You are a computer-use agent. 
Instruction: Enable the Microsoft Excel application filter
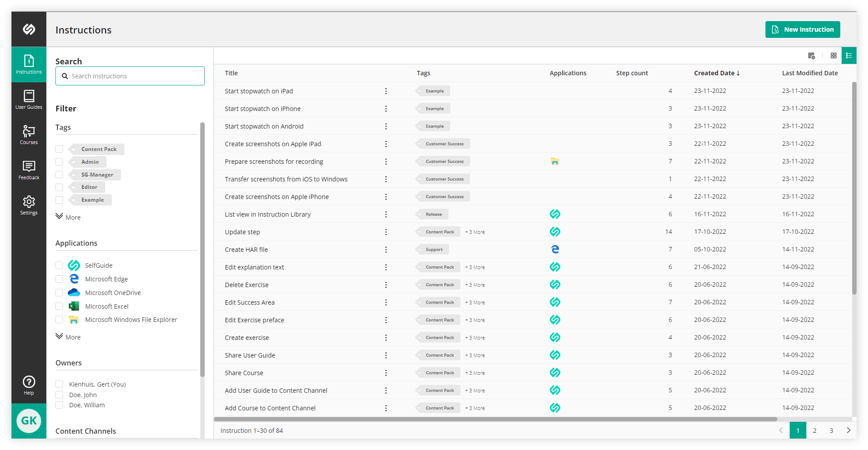59,306
